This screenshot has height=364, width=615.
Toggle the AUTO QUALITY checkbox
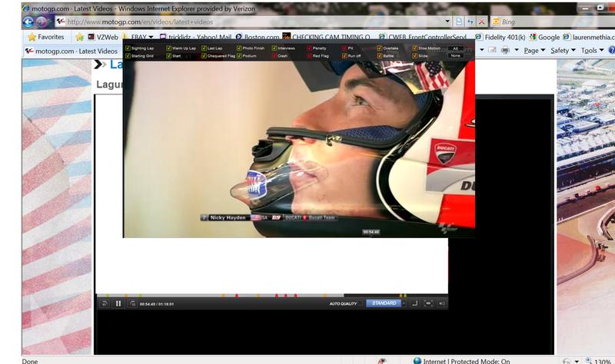pyautogui.click(x=361, y=303)
